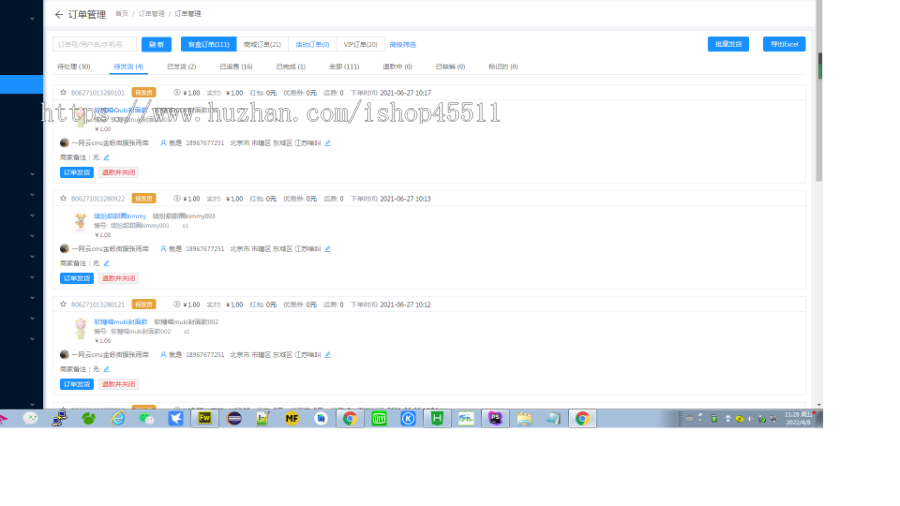Screen dimensions: 900x506
Task: Filter by 盲盒订单(111)
Action: click(209, 44)
